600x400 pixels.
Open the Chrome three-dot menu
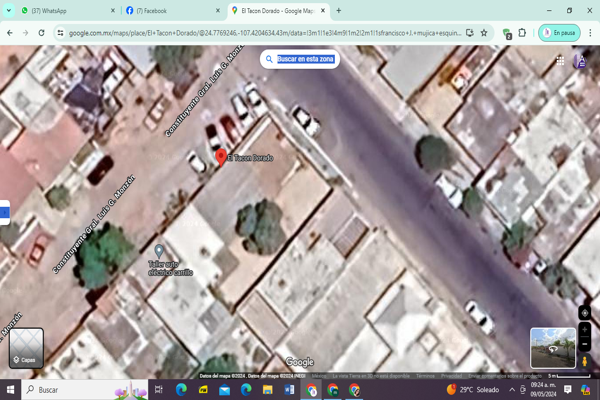point(589,33)
